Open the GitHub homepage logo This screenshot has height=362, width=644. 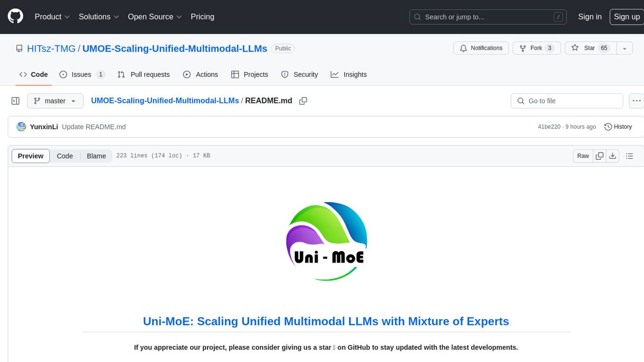click(15, 17)
